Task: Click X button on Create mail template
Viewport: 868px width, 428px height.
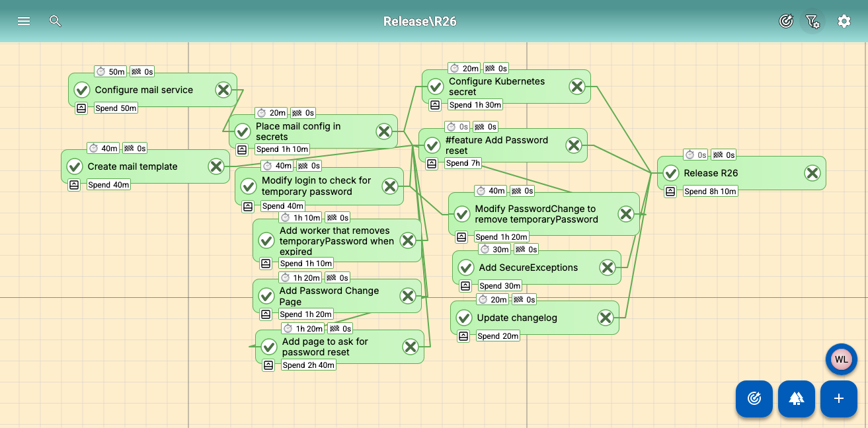Action: [x=216, y=166]
